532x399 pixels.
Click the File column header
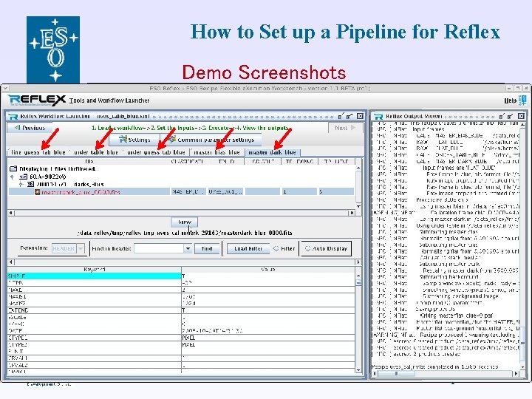point(89,162)
